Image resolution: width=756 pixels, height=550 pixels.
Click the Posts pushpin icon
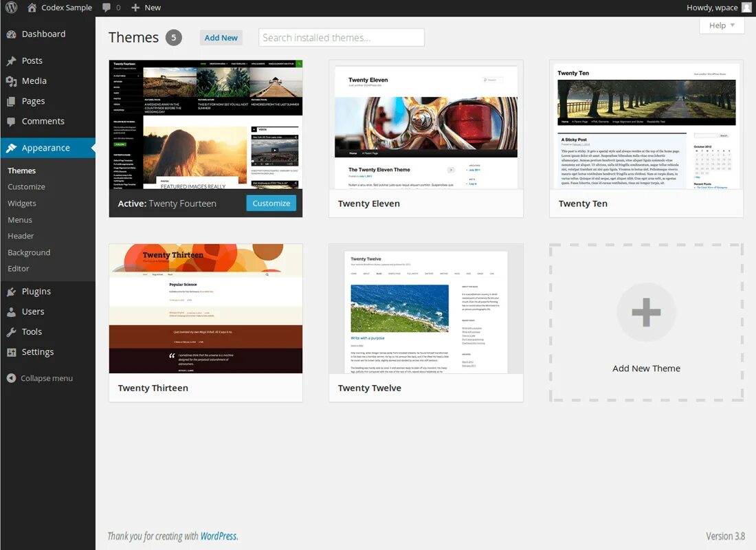12,60
